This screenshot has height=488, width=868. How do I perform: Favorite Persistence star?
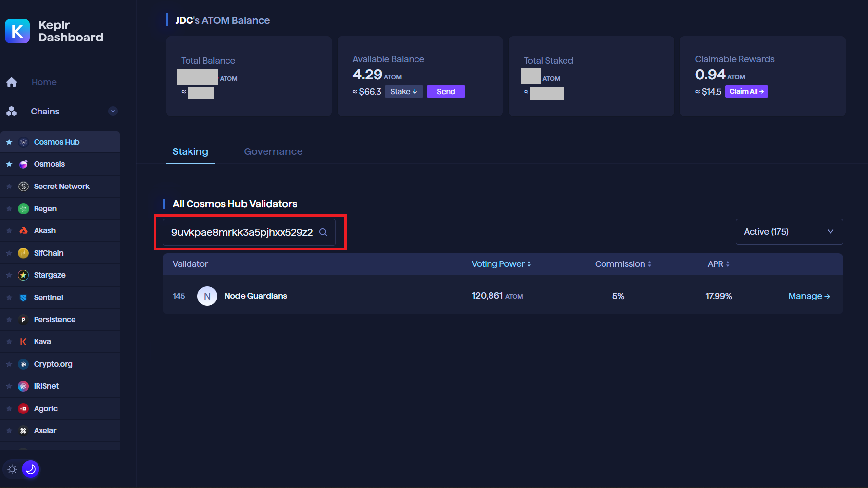[9, 320]
